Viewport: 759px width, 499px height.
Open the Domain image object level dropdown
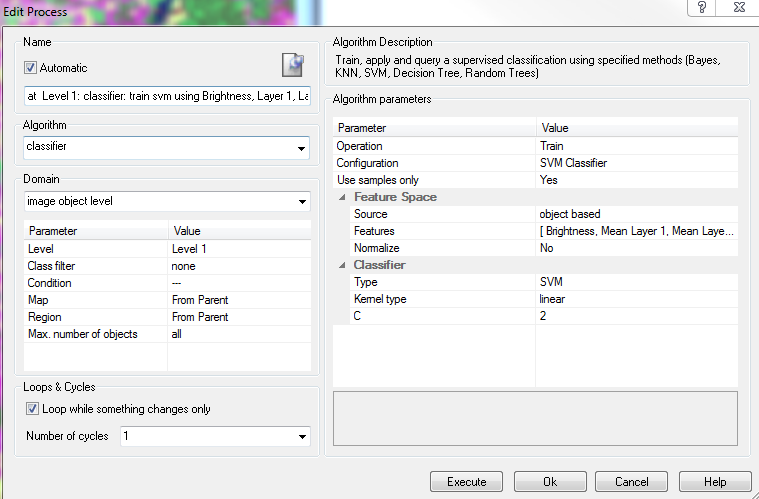pos(302,201)
